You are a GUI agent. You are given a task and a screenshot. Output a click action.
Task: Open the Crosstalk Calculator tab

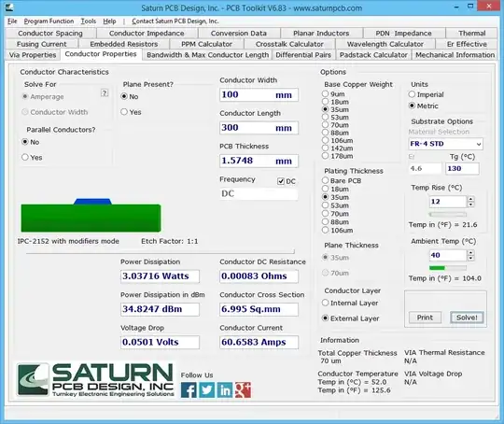[x=289, y=44]
